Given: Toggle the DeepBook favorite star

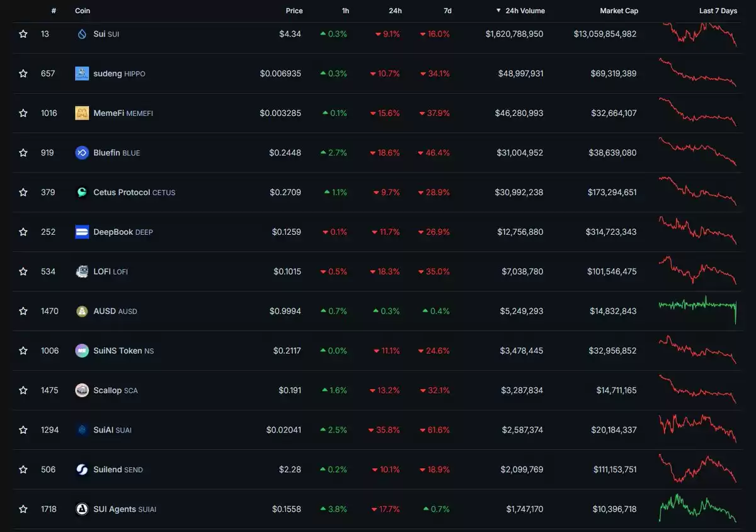Looking at the screenshot, I should tap(23, 232).
